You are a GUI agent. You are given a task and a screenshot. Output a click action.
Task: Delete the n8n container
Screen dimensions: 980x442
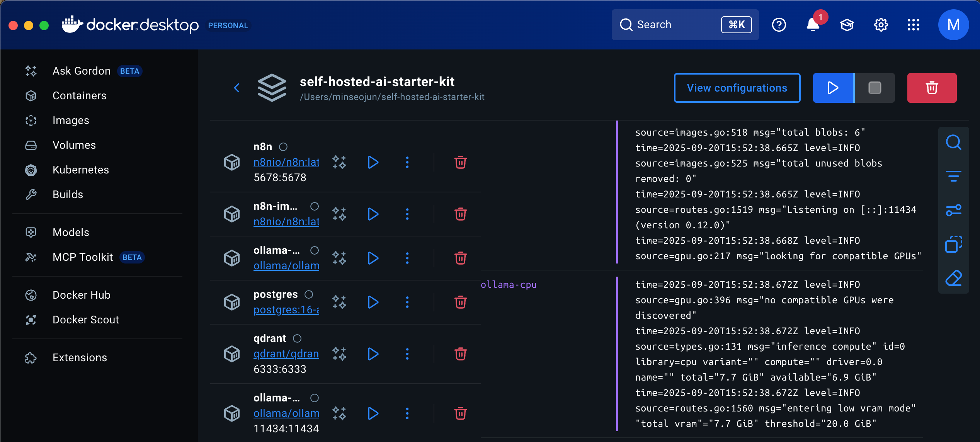tap(460, 162)
